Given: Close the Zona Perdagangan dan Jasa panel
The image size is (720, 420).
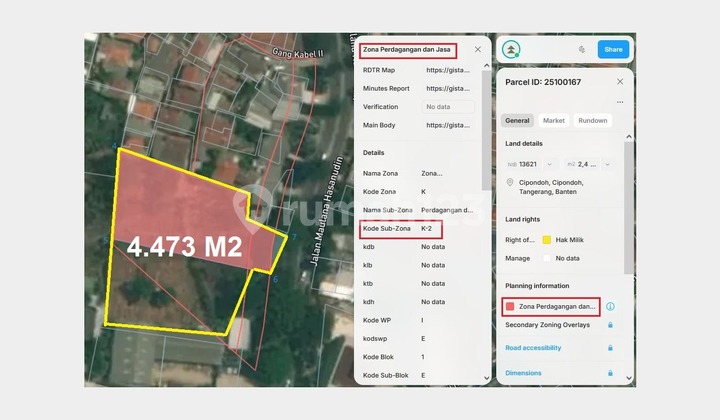Looking at the screenshot, I should (x=477, y=49).
